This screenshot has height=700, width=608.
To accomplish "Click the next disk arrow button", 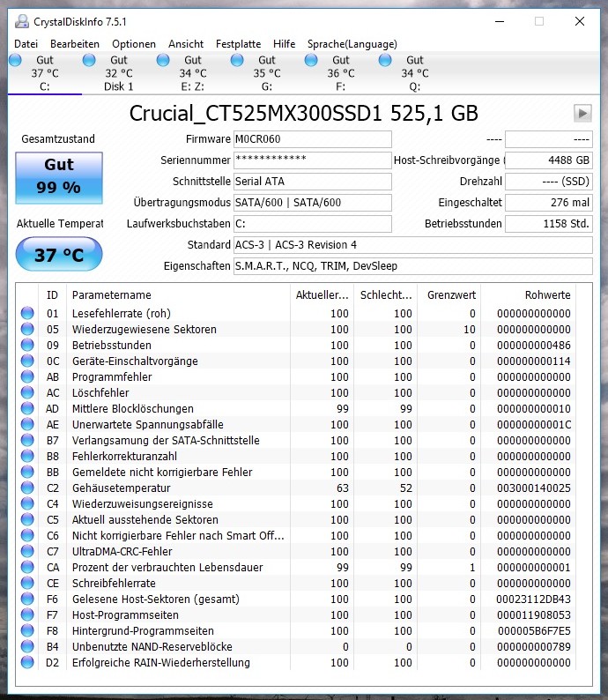I will click(582, 114).
